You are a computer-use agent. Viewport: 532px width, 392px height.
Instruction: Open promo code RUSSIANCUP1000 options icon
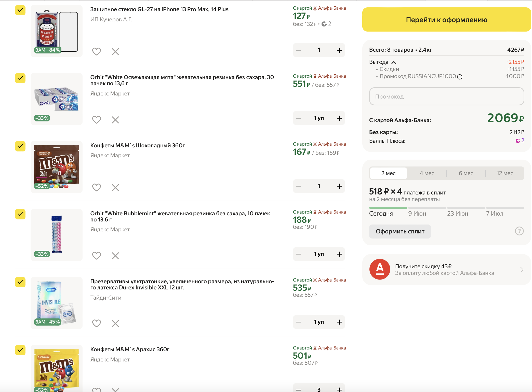click(x=460, y=77)
